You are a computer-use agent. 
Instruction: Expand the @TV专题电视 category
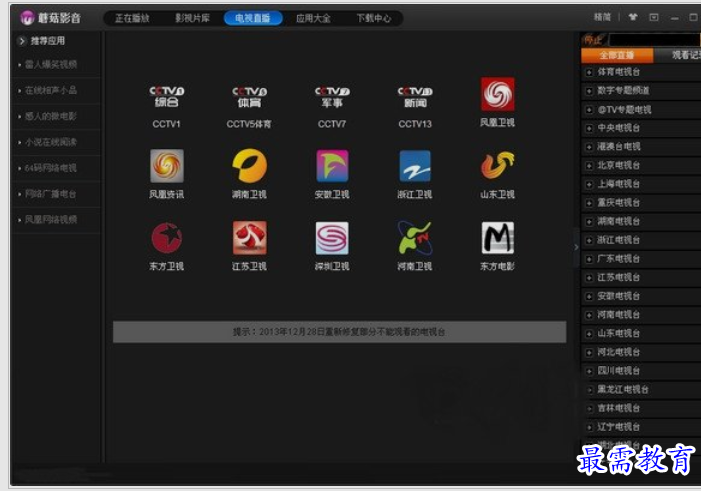pyautogui.click(x=589, y=110)
